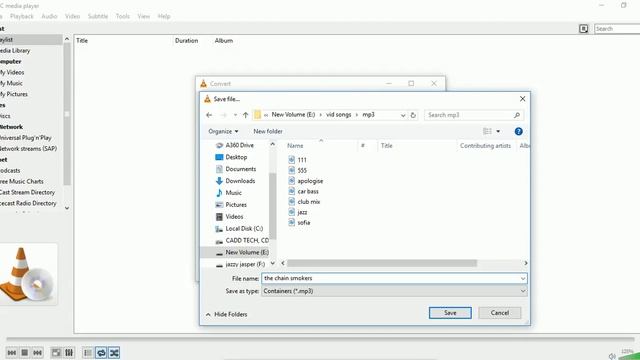The width and height of the screenshot is (640, 360).
Task: Change file view layout icon
Action: pos(487,131)
